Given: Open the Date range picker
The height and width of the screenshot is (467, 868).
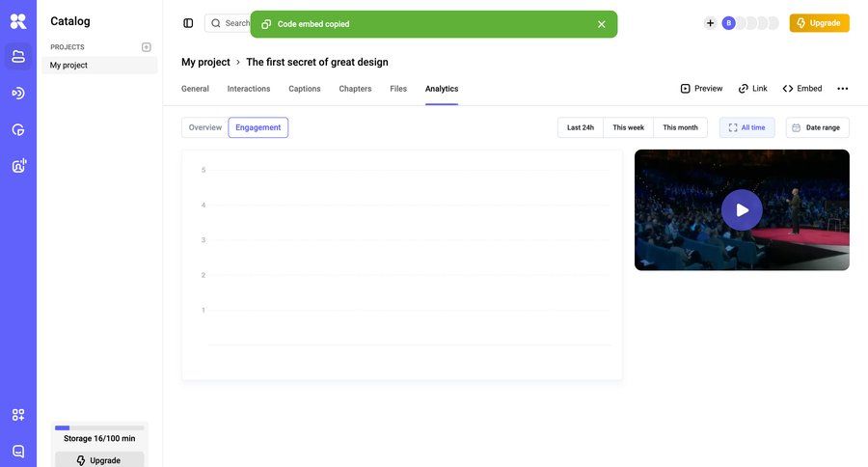Looking at the screenshot, I should (817, 127).
